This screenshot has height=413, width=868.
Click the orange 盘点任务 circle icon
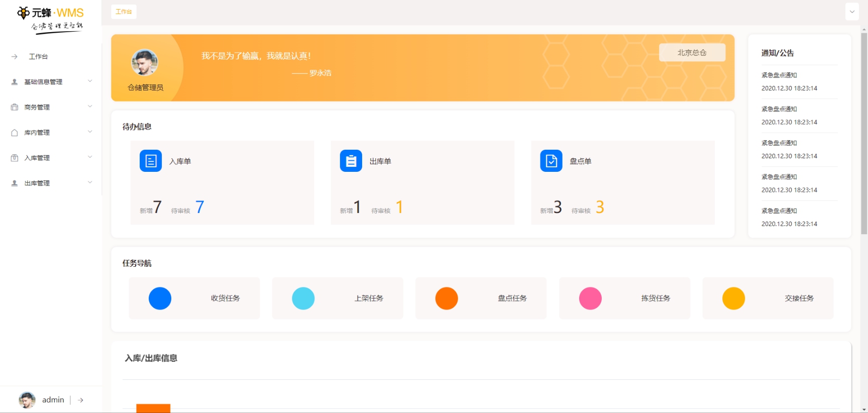[447, 298]
